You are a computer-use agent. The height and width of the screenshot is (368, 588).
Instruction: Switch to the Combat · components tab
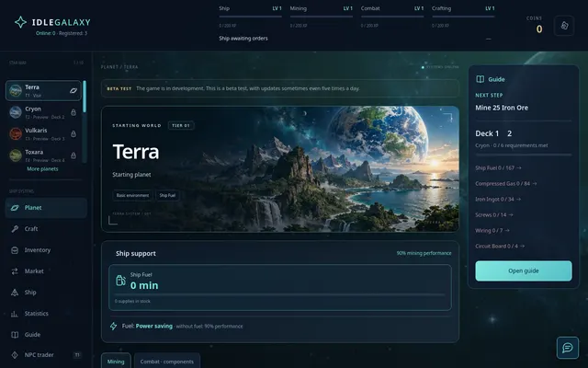click(167, 362)
